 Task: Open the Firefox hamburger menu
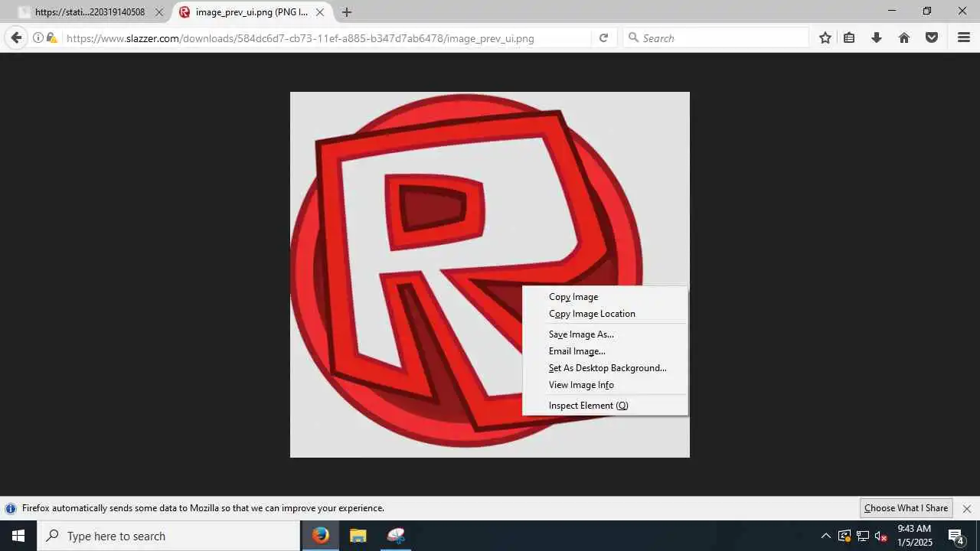coord(964,37)
